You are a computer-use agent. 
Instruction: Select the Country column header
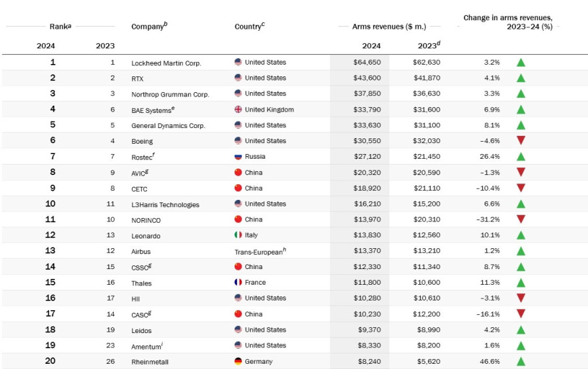click(250, 26)
